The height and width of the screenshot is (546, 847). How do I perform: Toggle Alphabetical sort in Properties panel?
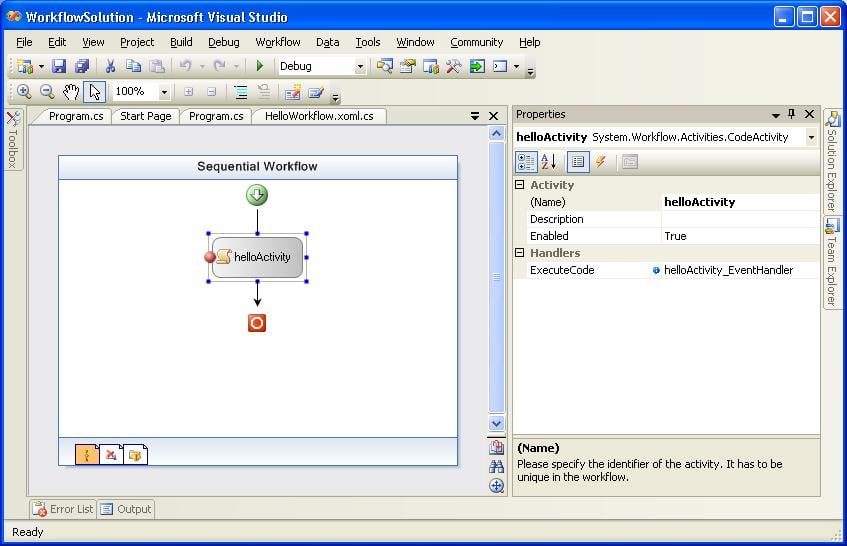[549, 161]
